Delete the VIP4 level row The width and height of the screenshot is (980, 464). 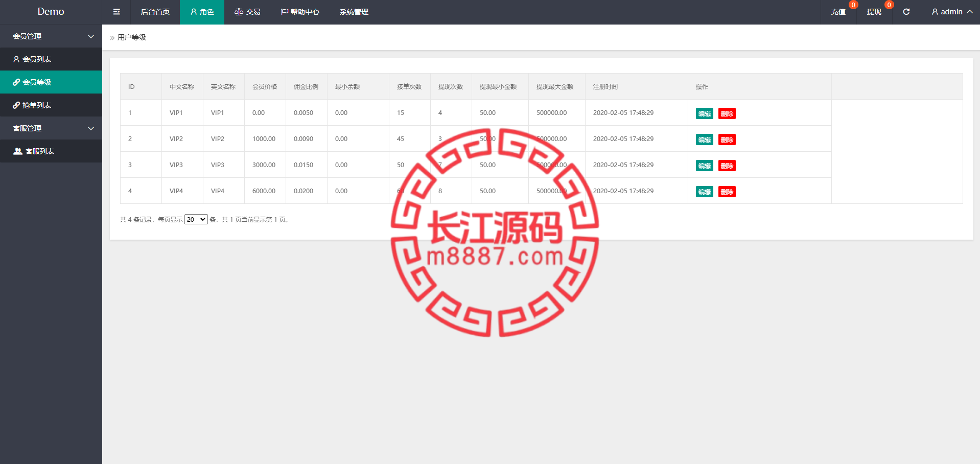point(727,192)
